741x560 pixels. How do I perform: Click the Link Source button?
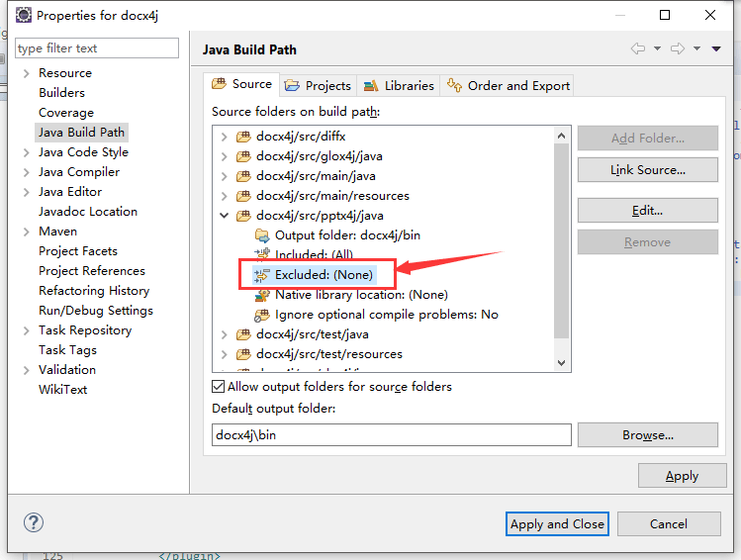[x=647, y=169]
